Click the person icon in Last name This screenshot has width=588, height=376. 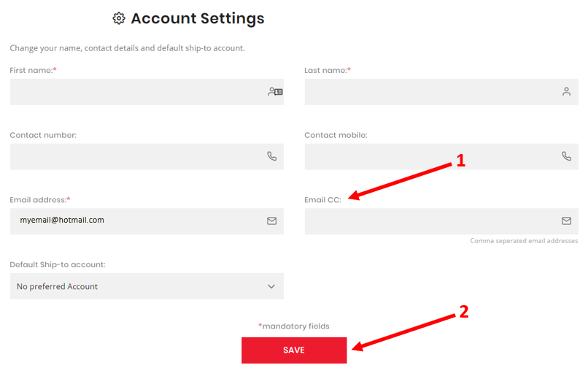[x=566, y=91]
